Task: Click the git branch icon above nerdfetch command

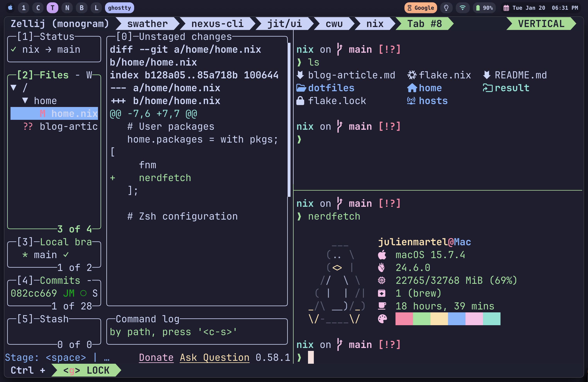Action: tap(340, 203)
